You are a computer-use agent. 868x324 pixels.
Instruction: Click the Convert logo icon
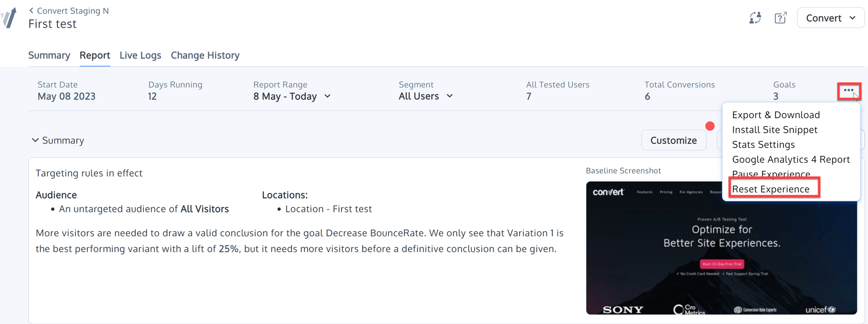(x=9, y=18)
